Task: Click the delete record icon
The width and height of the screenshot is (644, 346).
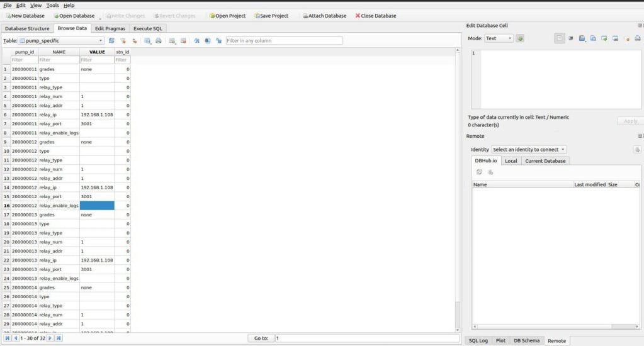Action: [183, 40]
